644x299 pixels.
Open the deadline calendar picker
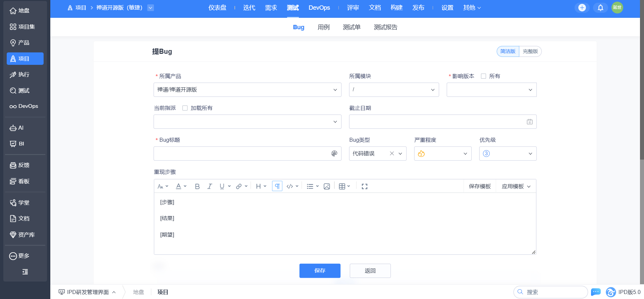pos(530,122)
